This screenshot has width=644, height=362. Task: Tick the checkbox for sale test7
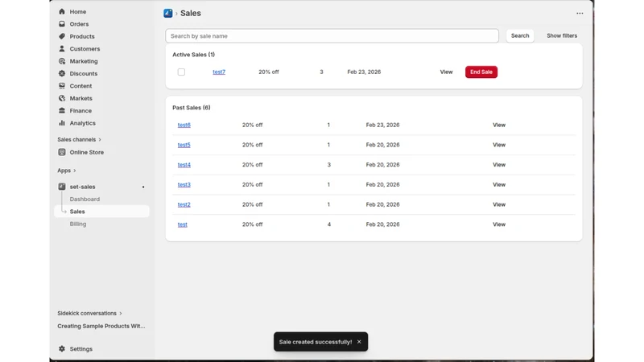tap(181, 72)
